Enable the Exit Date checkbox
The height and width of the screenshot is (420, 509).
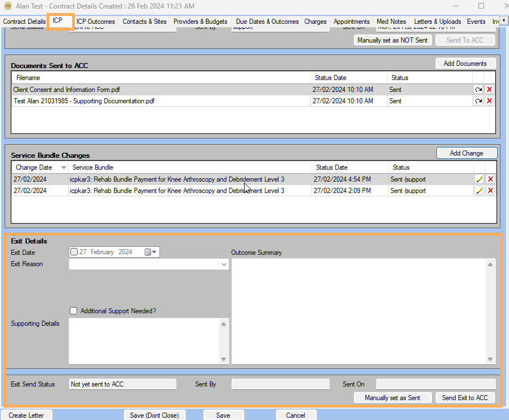pos(74,252)
